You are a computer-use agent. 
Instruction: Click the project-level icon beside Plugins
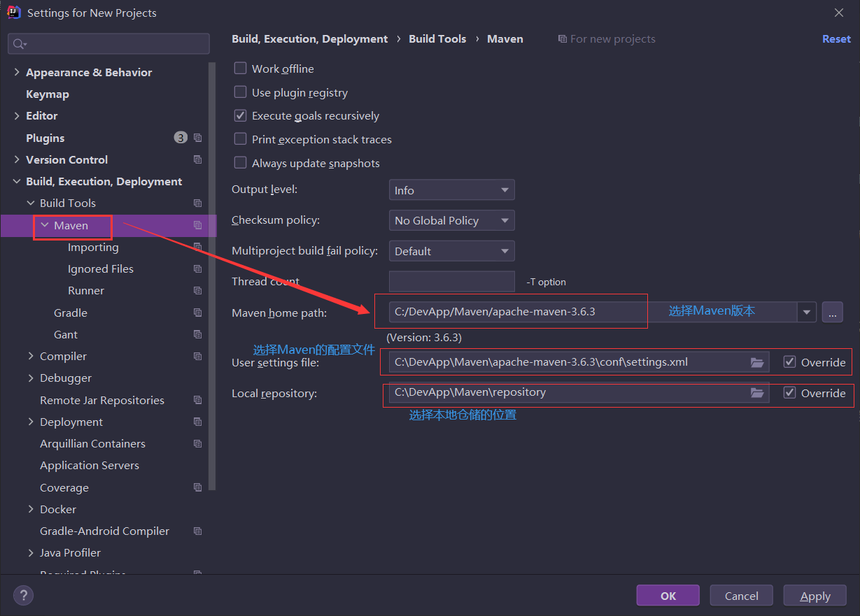[198, 138]
